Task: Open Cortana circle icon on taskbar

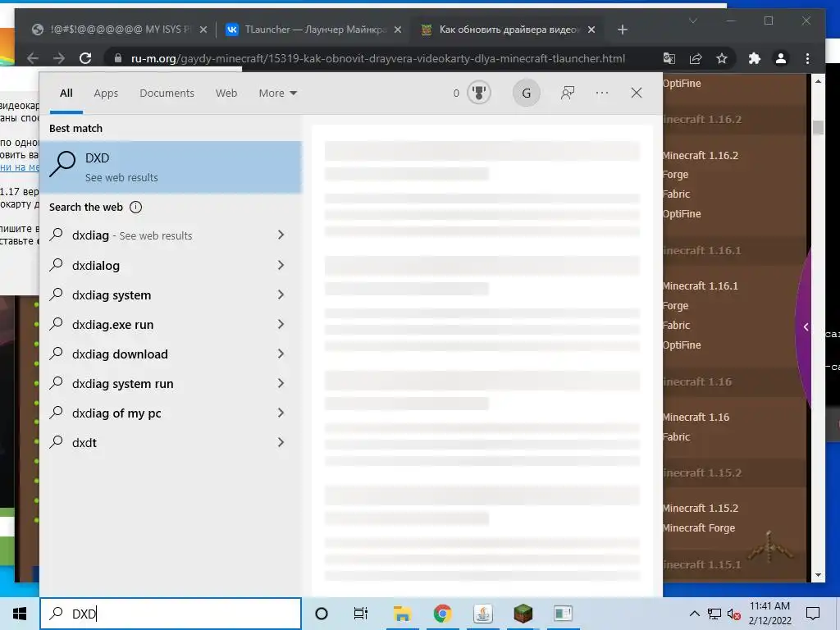Action: point(322,614)
